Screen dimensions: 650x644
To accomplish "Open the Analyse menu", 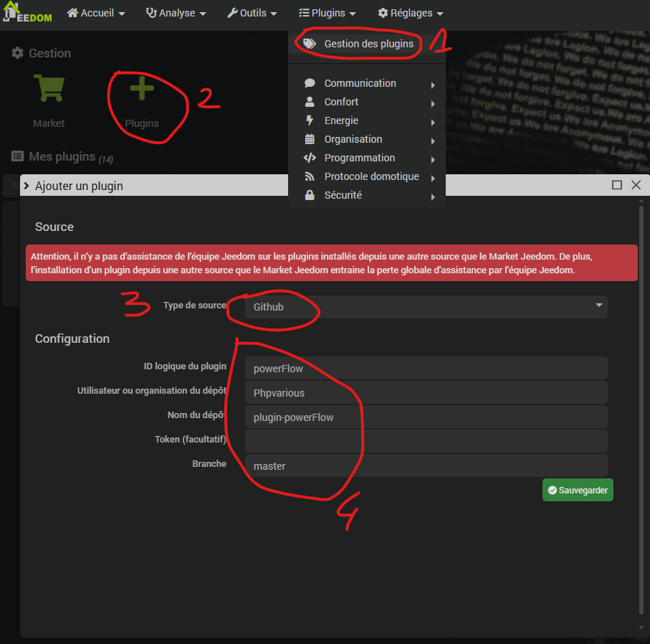I will tap(176, 14).
